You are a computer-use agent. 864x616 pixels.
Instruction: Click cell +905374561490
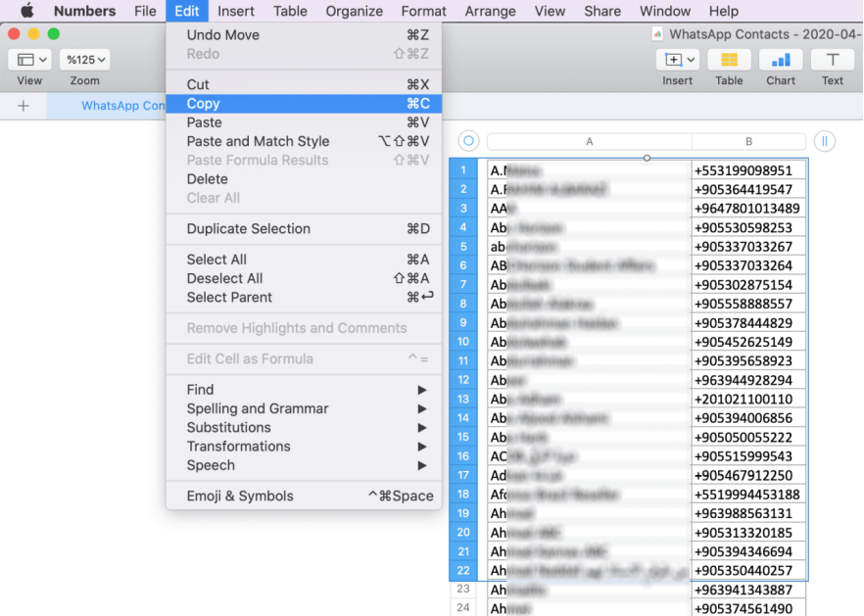748,608
